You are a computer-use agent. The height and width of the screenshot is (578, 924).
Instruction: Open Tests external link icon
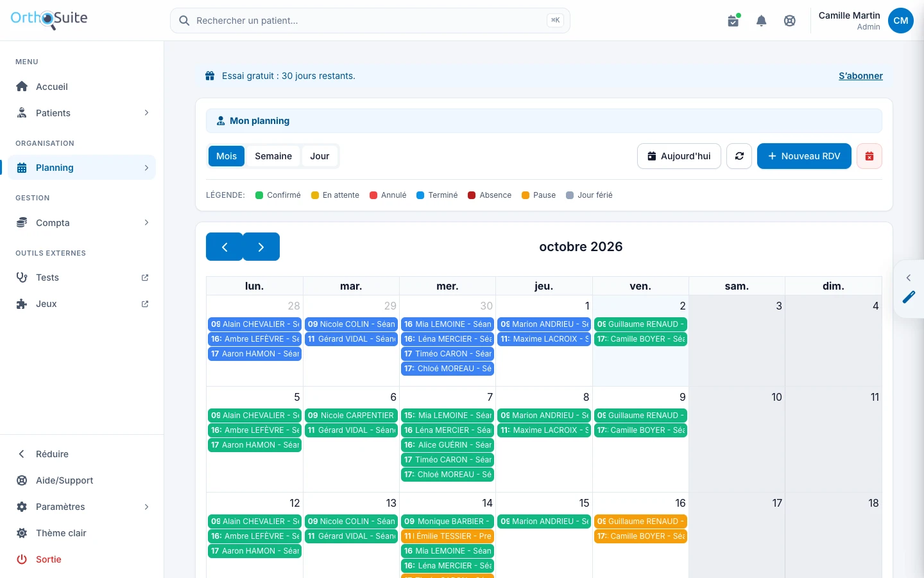pos(145,277)
